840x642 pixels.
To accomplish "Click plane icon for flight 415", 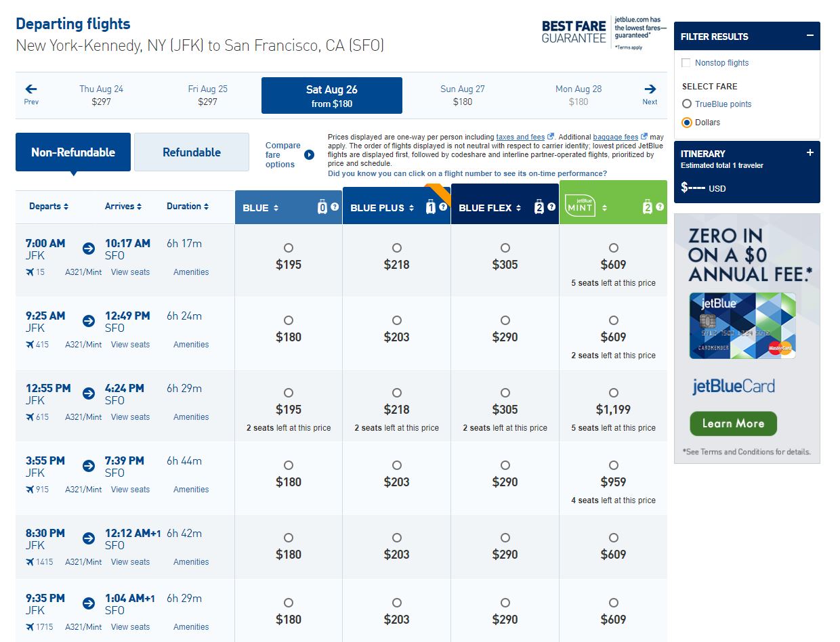I will coord(30,345).
